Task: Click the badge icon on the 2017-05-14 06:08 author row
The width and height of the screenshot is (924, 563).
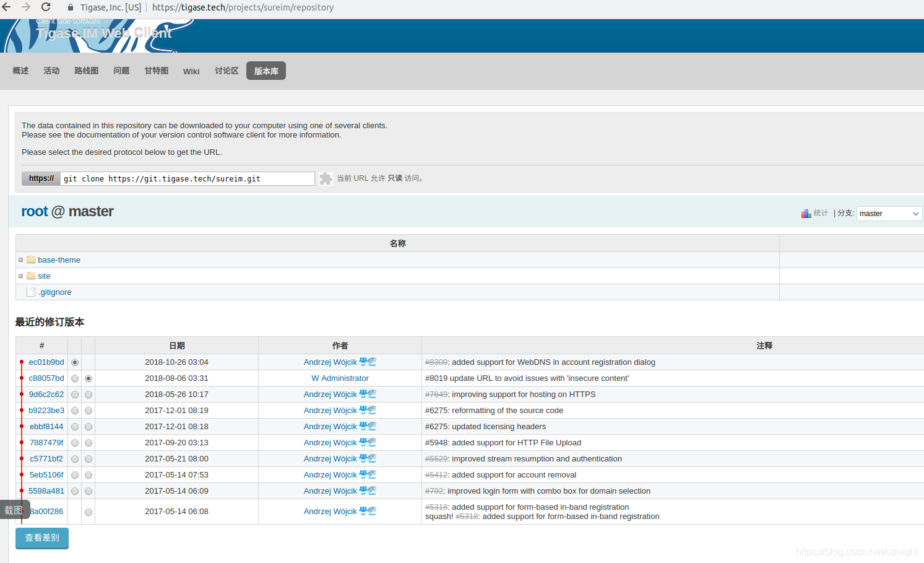Action: point(368,511)
